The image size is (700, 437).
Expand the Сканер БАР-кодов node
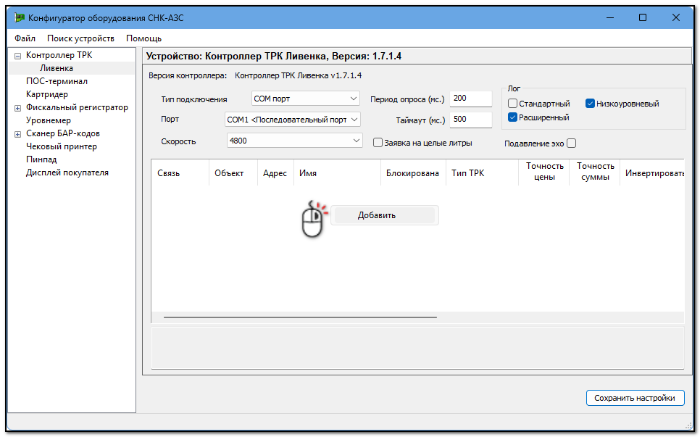(x=17, y=134)
